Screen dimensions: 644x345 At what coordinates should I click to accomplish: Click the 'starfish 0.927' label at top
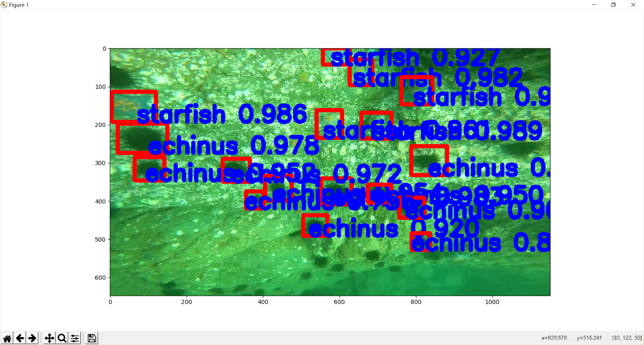click(x=415, y=58)
